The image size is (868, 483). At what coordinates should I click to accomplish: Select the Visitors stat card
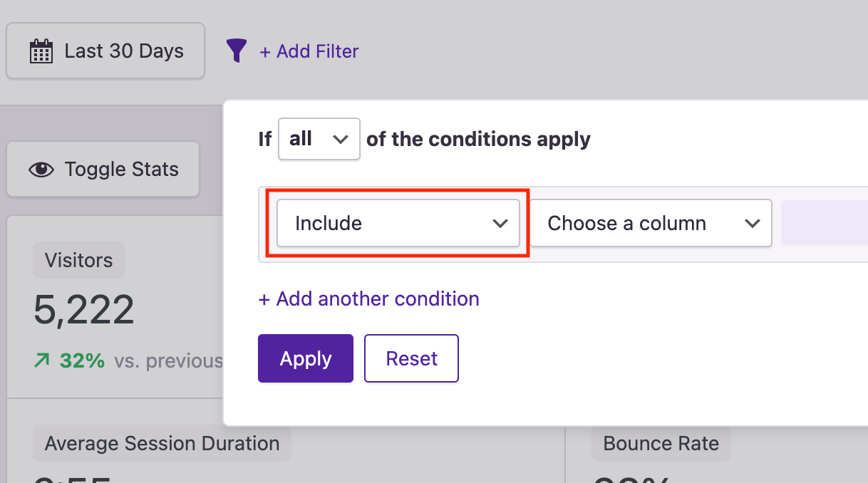coord(78,260)
